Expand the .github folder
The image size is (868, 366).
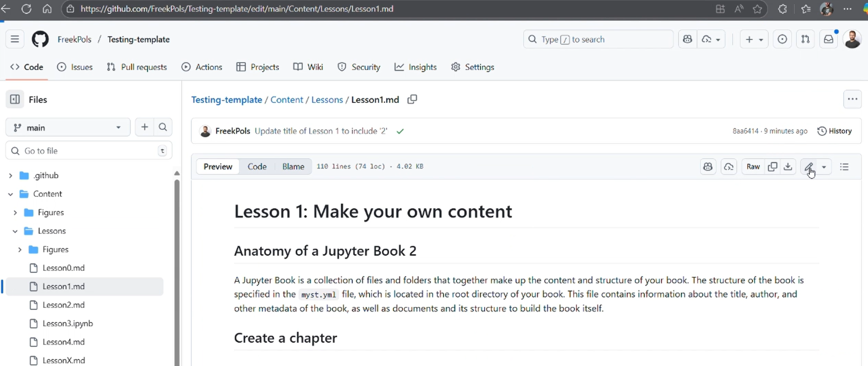pyautogui.click(x=11, y=175)
